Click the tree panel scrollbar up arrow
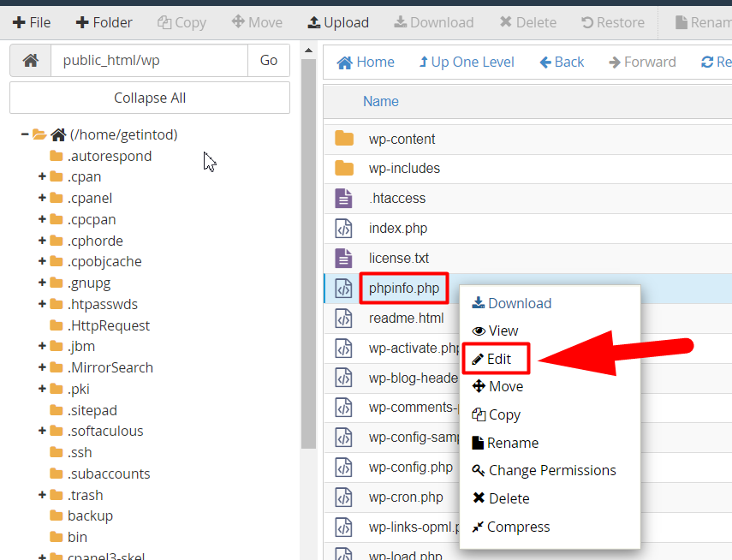The image size is (732, 560). (x=308, y=51)
